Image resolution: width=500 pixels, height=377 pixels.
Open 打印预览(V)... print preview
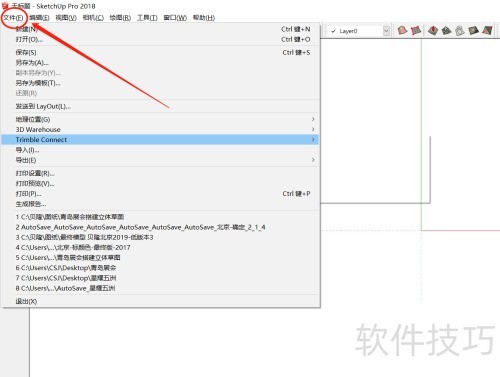coord(161,183)
